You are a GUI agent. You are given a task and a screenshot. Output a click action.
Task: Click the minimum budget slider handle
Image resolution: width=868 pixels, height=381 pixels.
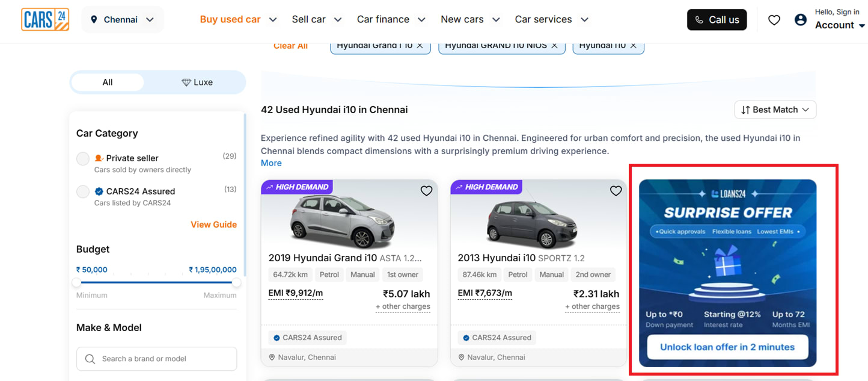(x=77, y=282)
